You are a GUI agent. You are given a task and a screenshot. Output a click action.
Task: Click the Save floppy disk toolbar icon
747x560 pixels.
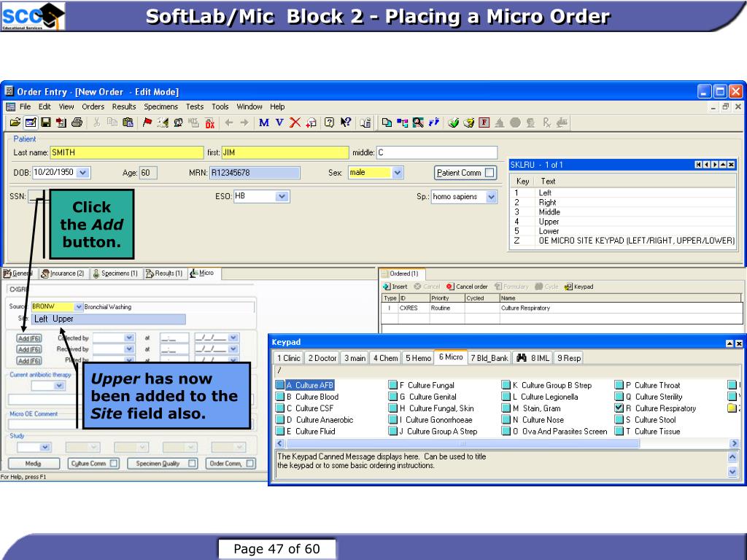coord(46,122)
